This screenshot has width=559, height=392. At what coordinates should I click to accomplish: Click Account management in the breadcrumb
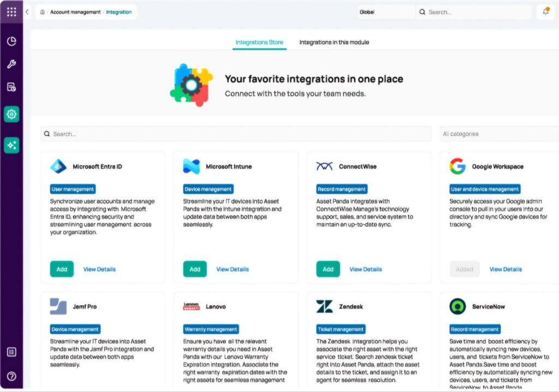[x=75, y=12]
